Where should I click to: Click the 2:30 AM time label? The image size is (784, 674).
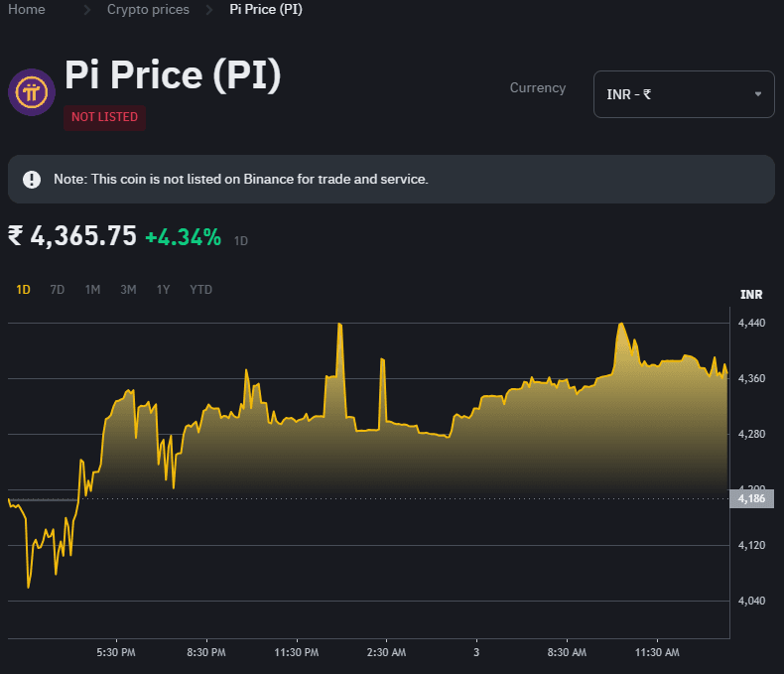click(386, 652)
